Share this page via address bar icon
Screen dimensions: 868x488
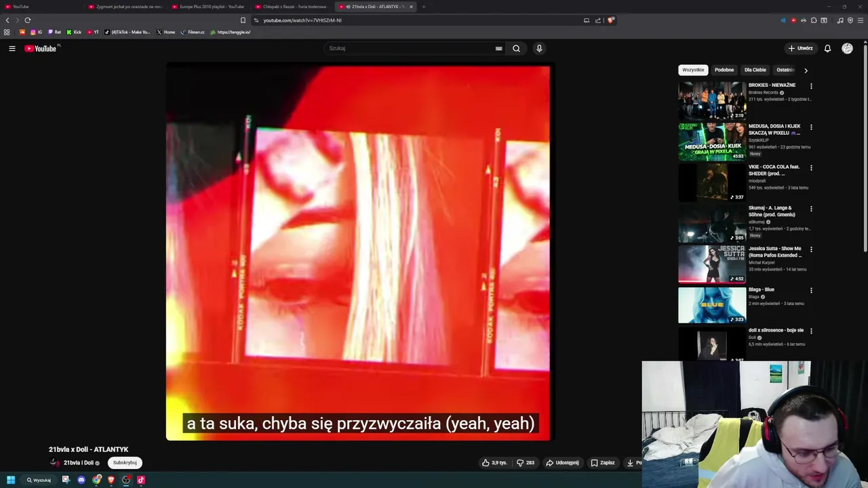[598, 20]
